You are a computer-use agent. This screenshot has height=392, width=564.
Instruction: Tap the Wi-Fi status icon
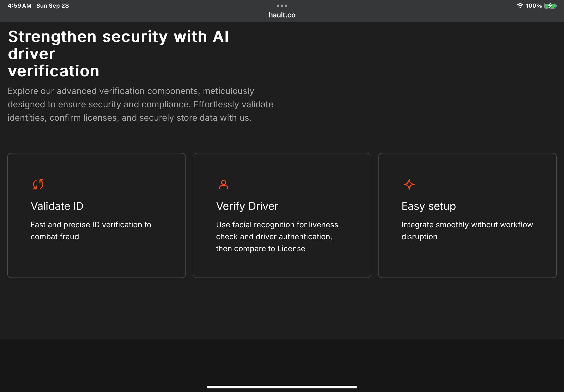520,6
